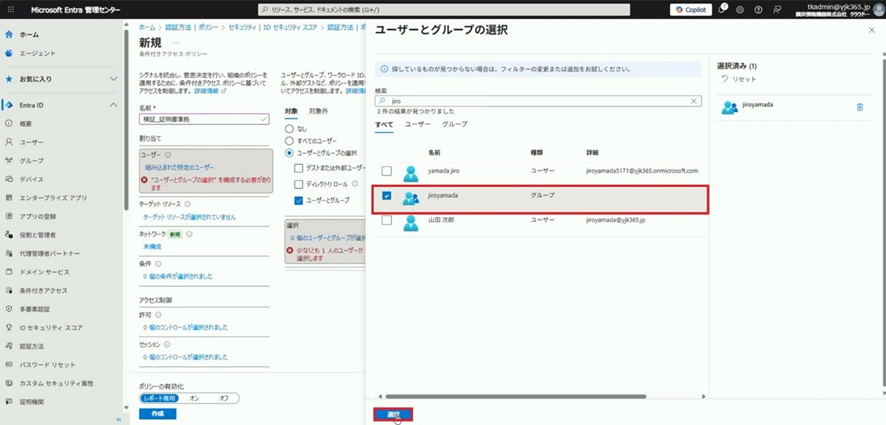Click the 検索 search field containing jiro
The height and width of the screenshot is (425, 886).
tap(535, 101)
